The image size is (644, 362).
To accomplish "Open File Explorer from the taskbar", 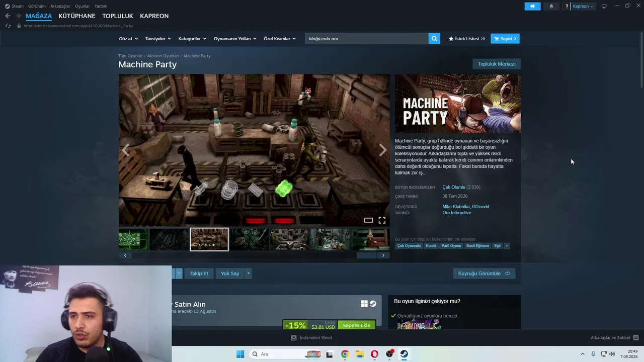I will coord(360,354).
